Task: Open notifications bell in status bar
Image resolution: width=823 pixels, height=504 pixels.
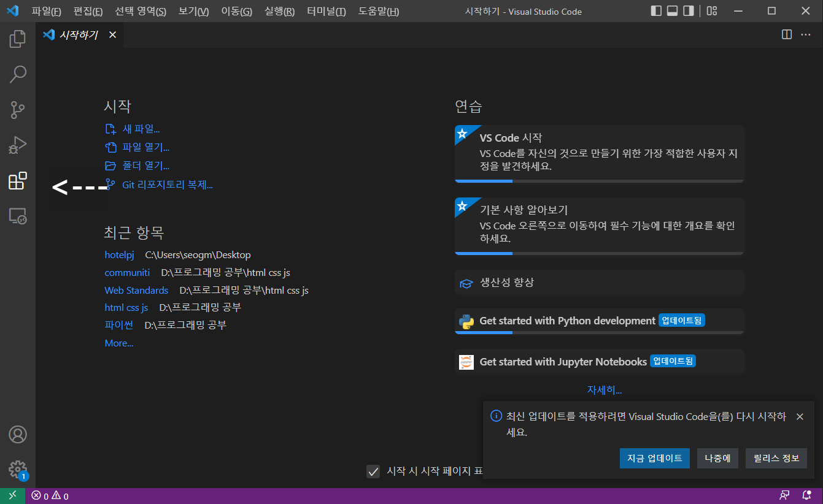Action: (807, 495)
